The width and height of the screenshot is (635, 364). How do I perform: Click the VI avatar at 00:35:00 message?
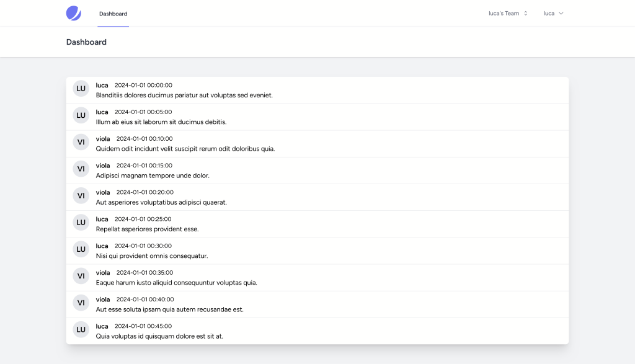[81, 276]
